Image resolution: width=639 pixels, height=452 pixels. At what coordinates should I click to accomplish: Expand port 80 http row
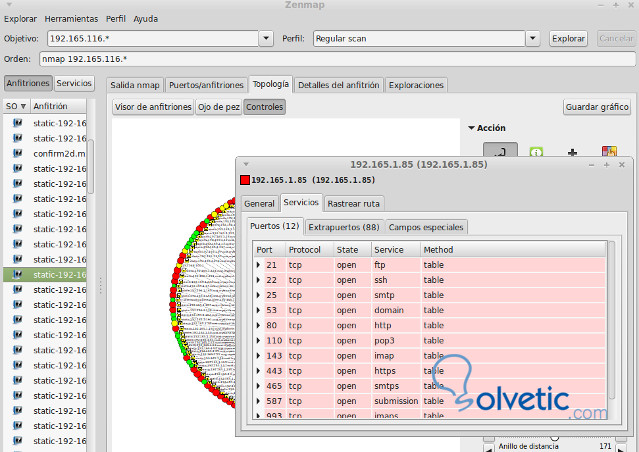click(x=258, y=325)
